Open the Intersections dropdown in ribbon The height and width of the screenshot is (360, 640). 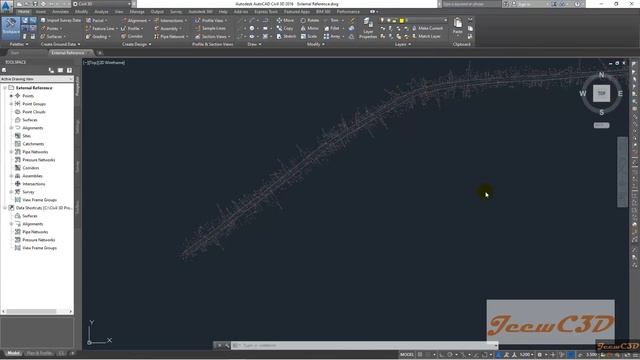click(171, 20)
